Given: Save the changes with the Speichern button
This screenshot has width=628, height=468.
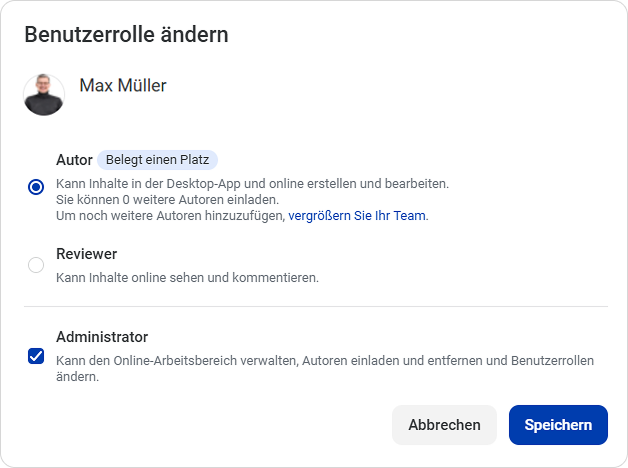Looking at the screenshot, I should [x=558, y=425].
